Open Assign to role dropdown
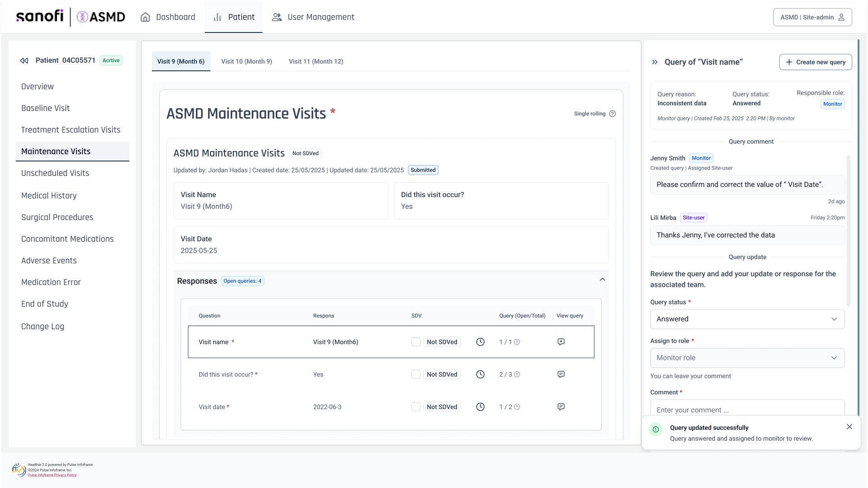868x488 pixels. (x=747, y=358)
